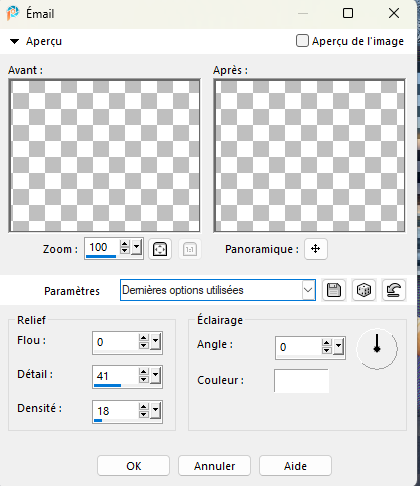Open the Paramètres presets dropdown
Image resolution: width=420 pixels, height=486 pixels.
pos(218,290)
